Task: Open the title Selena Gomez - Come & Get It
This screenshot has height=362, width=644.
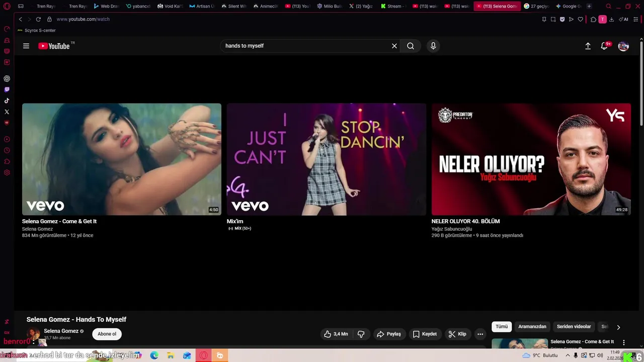Action: (59, 221)
